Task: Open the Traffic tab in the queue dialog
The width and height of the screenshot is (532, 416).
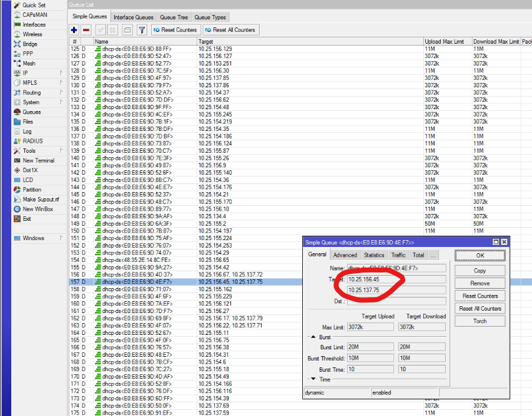Action: (398, 254)
